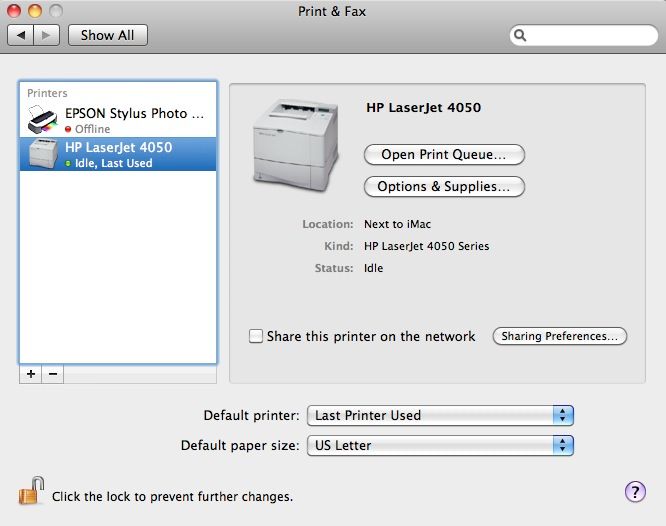Viewport: 666px width, 526px height.
Task: Open the Default printer dropdown
Action: point(440,415)
